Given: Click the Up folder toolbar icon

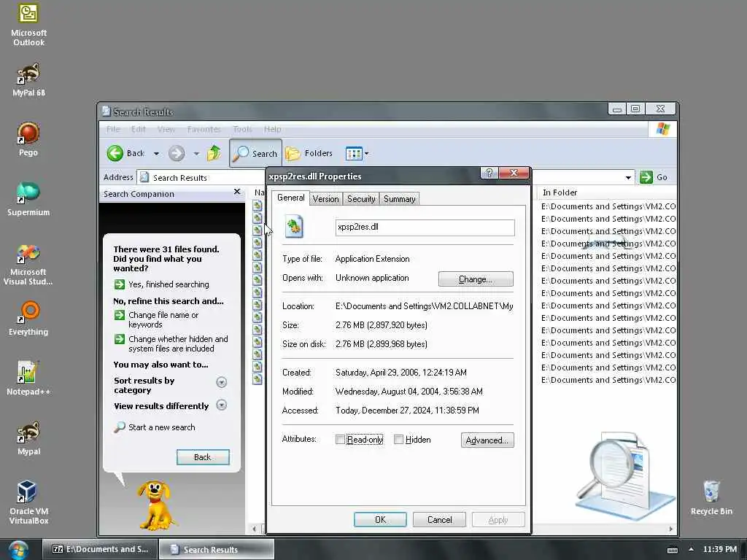Looking at the screenshot, I should click(x=214, y=153).
